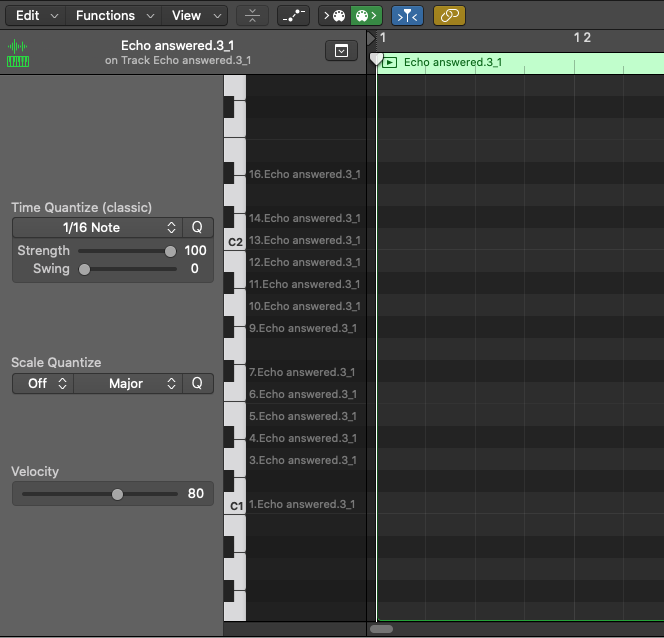
Task: Click the C1 piano key
Action: tap(235, 505)
